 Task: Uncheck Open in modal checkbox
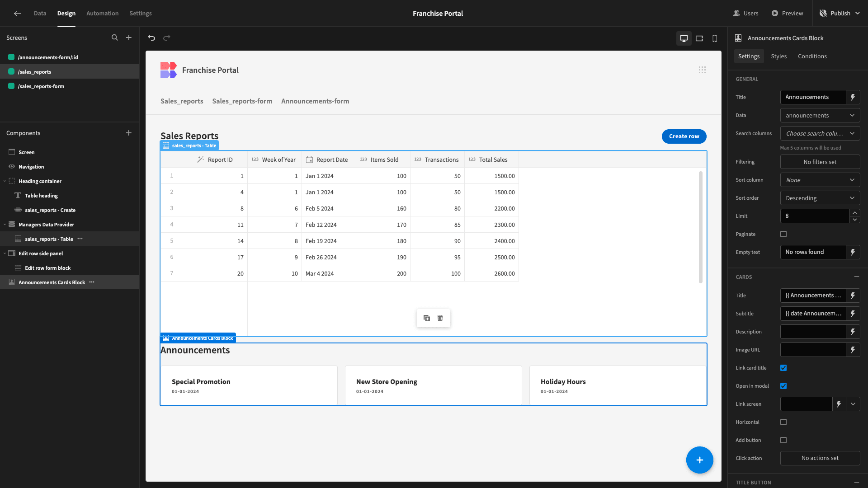point(783,386)
